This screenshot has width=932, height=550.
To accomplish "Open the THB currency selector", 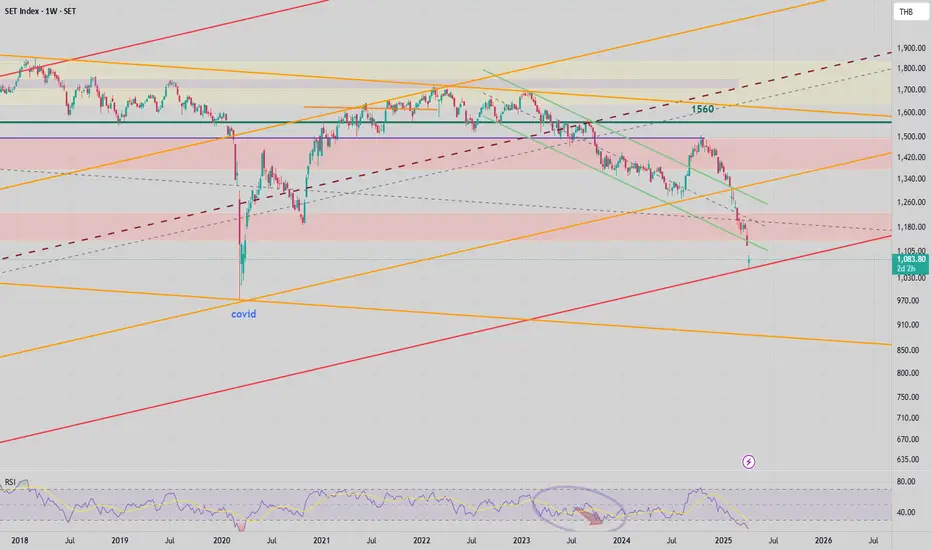I will click(x=909, y=12).
